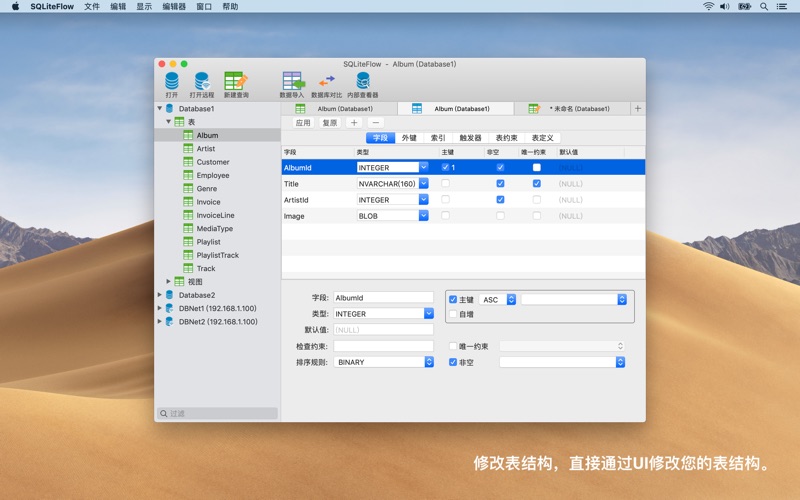Click the 复原 (Revert) button

point(329,123)
